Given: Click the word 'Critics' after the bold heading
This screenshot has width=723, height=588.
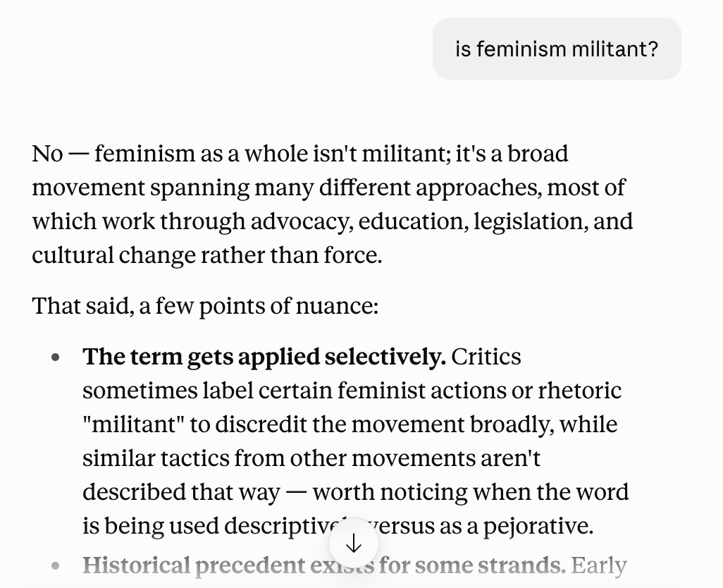Looking at the screenshot, I should coord(486,357).
